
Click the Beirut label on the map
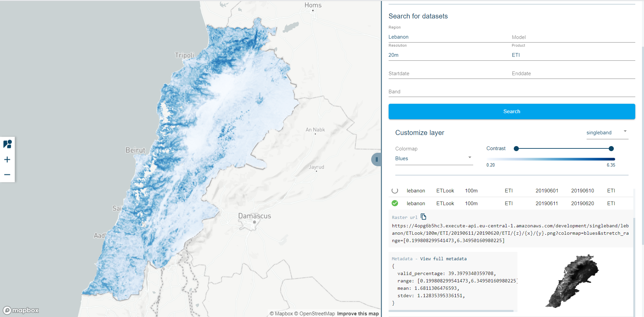[135, 150]
